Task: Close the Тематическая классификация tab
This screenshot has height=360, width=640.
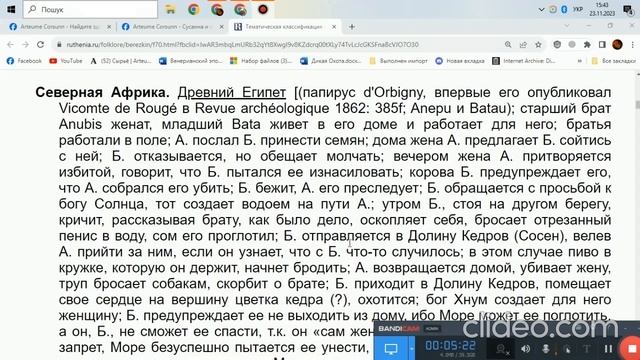Action: [x=334, y=27]
